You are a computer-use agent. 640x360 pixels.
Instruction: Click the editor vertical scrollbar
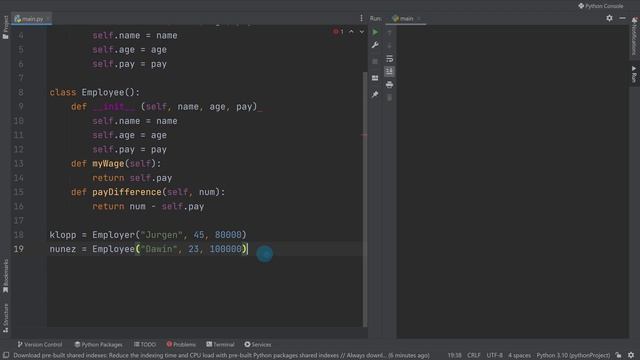pos(365,199)
